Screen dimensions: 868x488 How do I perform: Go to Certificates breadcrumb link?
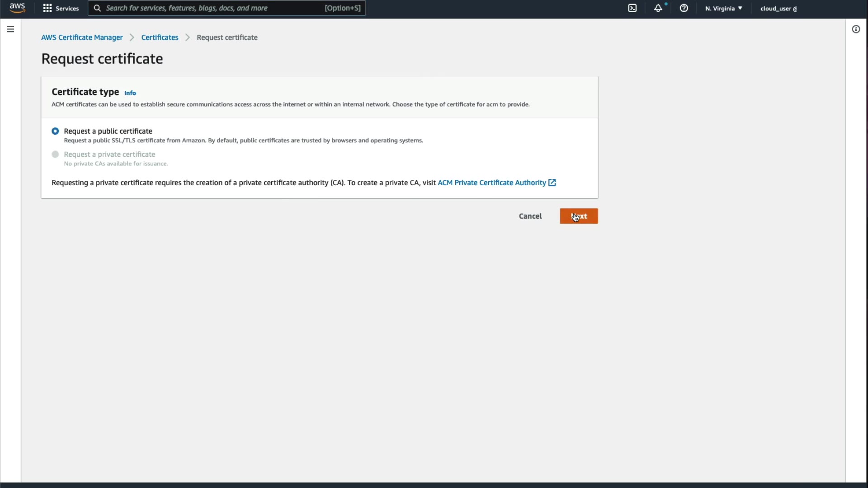(160, 38)
